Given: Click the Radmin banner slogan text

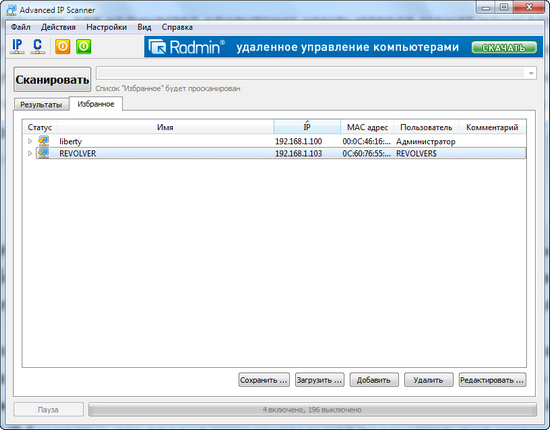Looking at the screenshot, I should pos(347,47).
